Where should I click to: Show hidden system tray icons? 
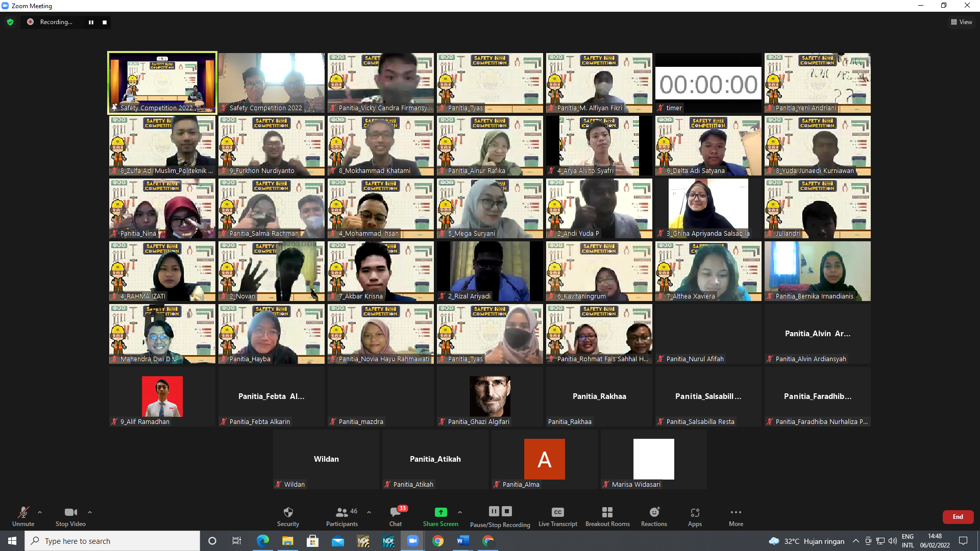pyautogui.click(x=856, y=541)
